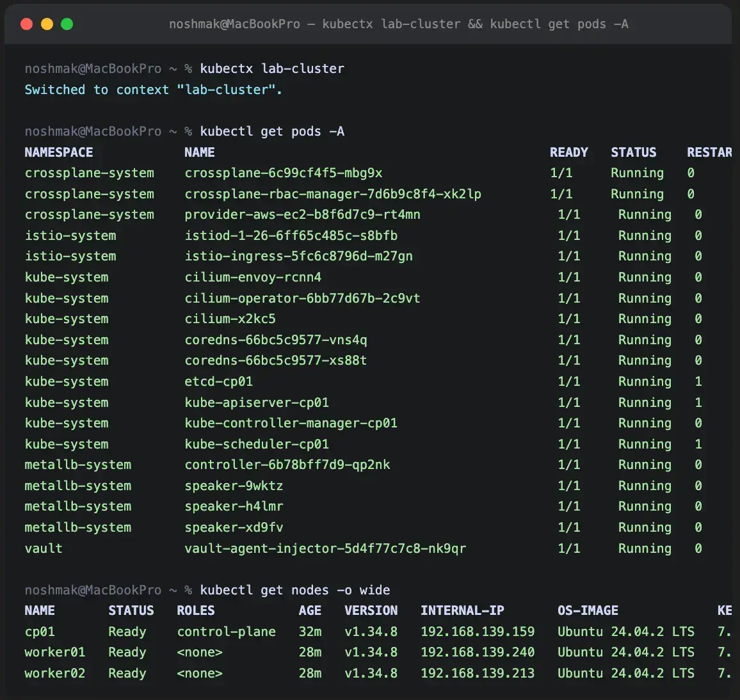Screen dimensions: 740x700
Task: Click pod name coredns-66bc5c9577-xs88t
Action: (x=276, y=360)
